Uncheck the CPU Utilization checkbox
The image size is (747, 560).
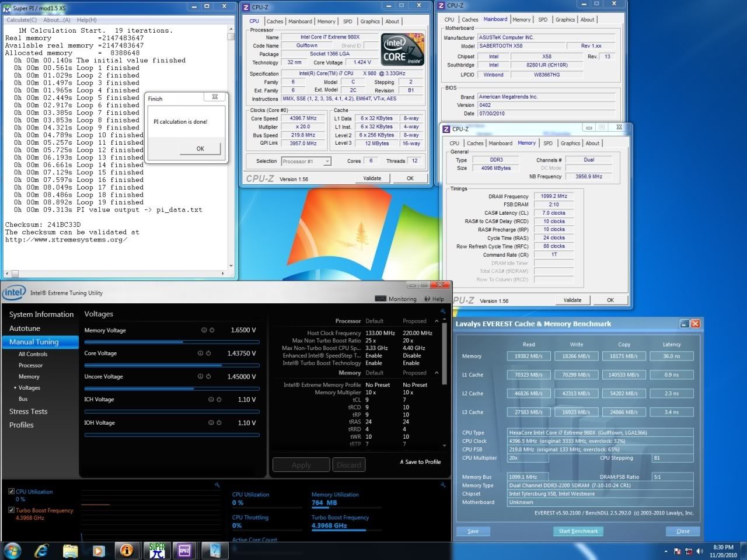click(x=12, y=492)
